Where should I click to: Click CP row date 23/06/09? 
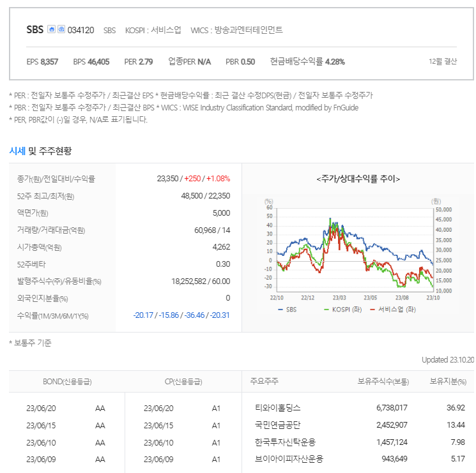[158, 460]
